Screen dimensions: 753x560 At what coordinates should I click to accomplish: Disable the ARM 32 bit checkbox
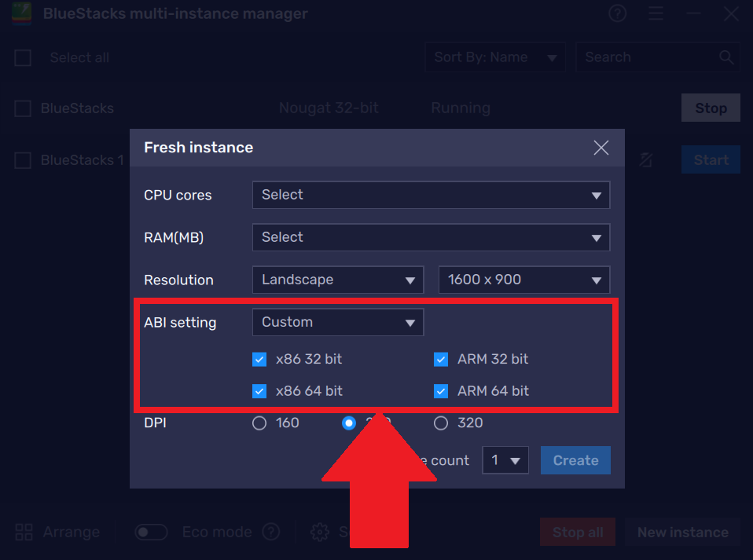[x=441, y=359]
